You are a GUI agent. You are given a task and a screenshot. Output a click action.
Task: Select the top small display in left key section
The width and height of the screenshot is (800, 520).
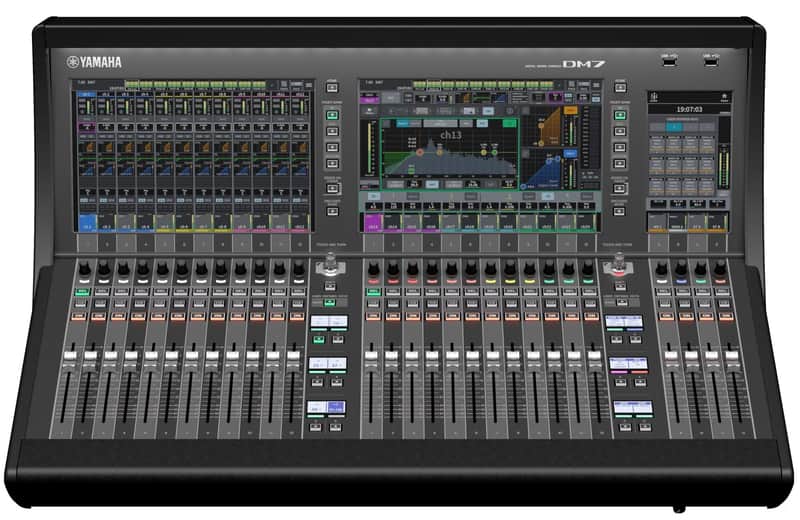329,321
